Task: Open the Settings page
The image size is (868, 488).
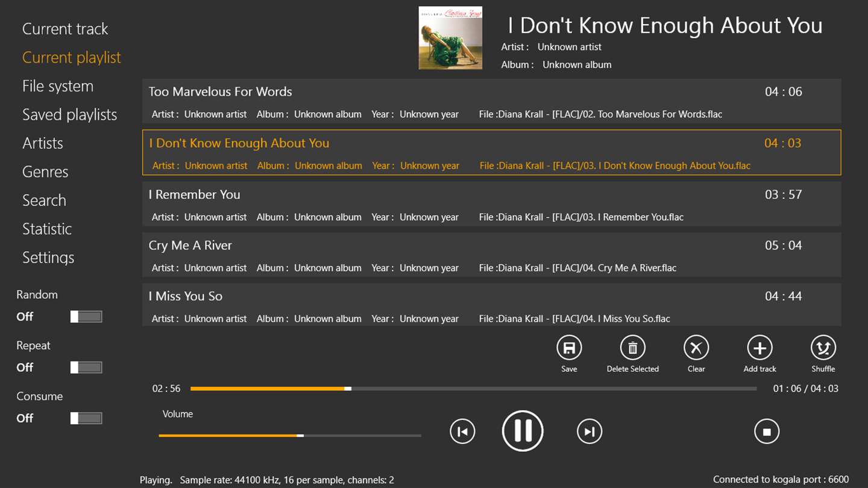Action: pyautogui.click(x=48, y=257)
